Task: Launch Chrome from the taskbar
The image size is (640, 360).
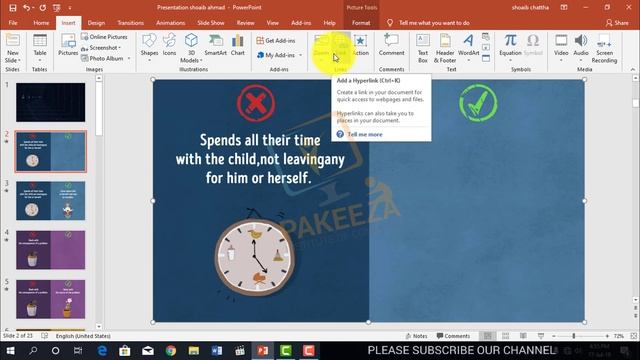Action: [x=171, y=351]
